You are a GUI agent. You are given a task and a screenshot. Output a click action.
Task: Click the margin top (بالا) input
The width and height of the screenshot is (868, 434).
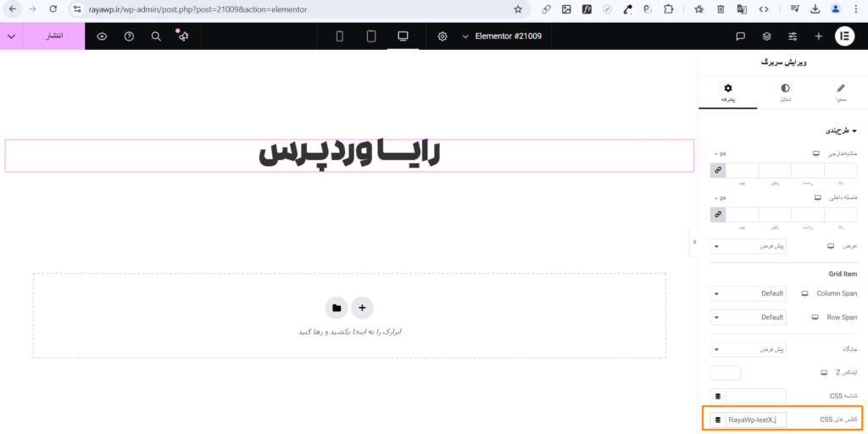click(x=841, y=170)
